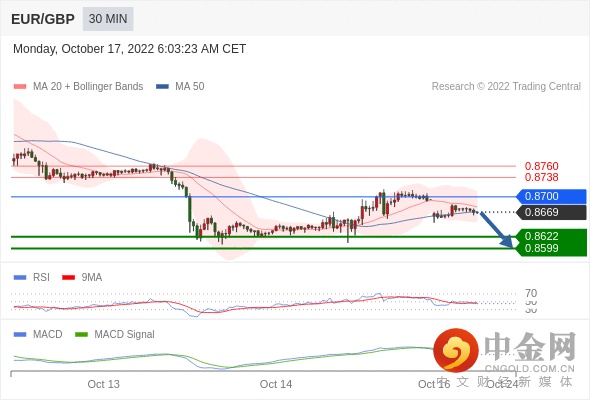Click the 30 MIN timeframe badge
The width and height of the screenshot is (590, 400).
108,19
